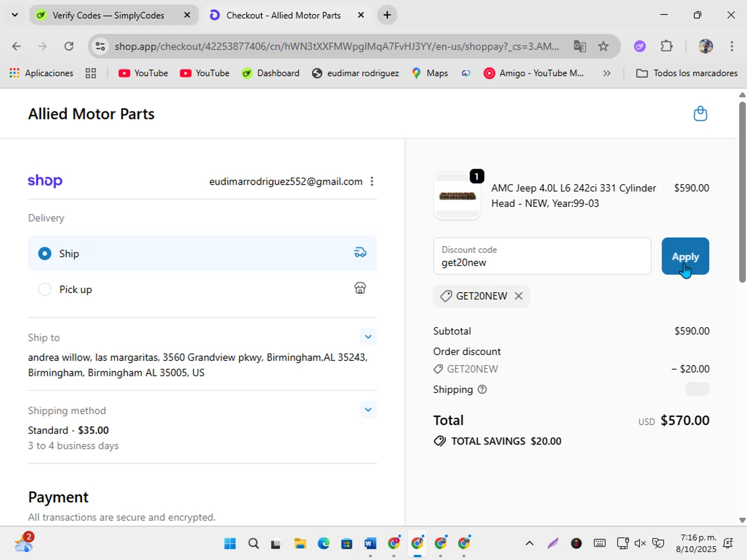The width and height of the screenshot is (747, 560).
Task: Open Amigo - YouTube Music bookmark
Action: coord(534,73)
